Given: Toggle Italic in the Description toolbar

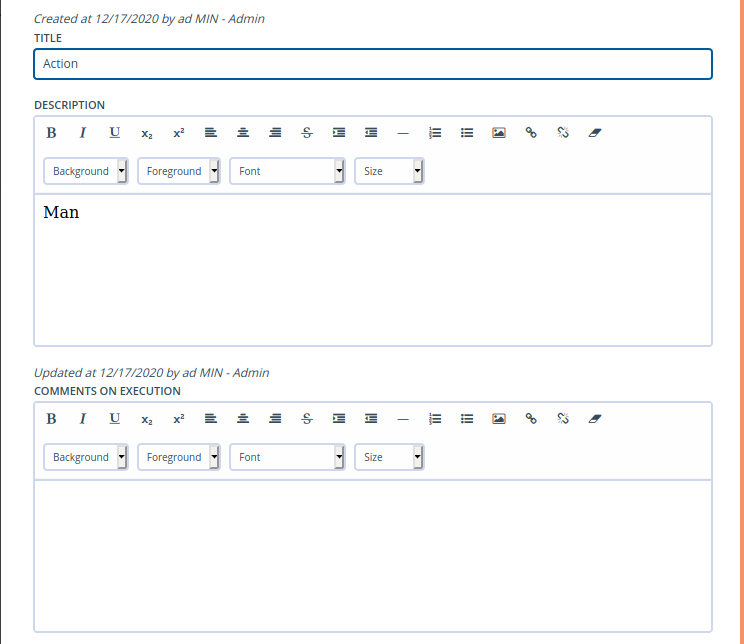Looking at the screenshot, I should (83, 133).
